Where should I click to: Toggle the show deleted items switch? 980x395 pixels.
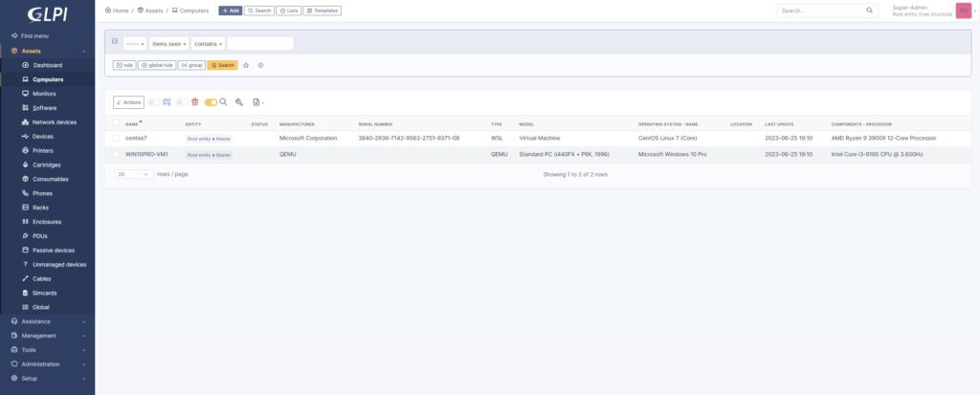click(182, 102)
